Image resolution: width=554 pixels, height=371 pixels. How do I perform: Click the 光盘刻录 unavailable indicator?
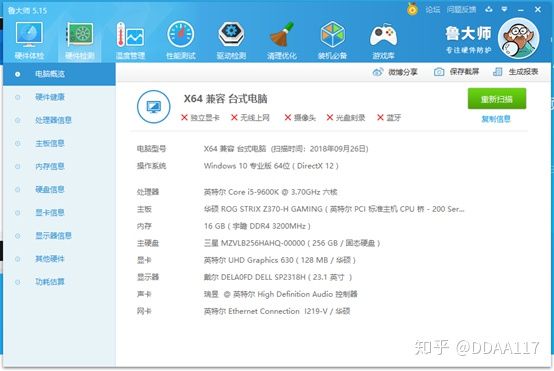346,118
